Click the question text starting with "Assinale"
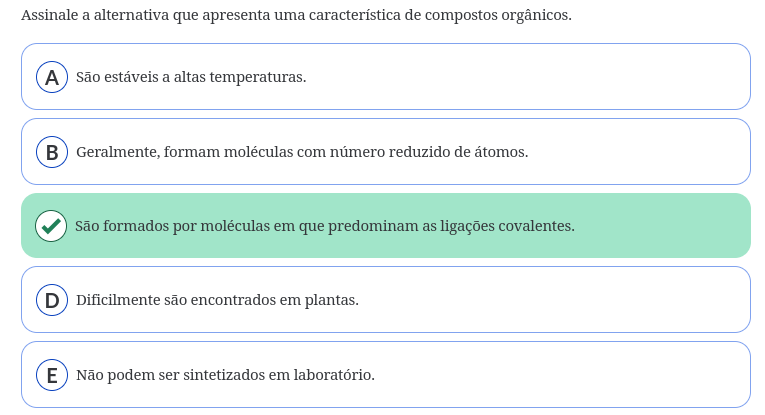Screen dimensions: 765x415 [x=296, y=15]
